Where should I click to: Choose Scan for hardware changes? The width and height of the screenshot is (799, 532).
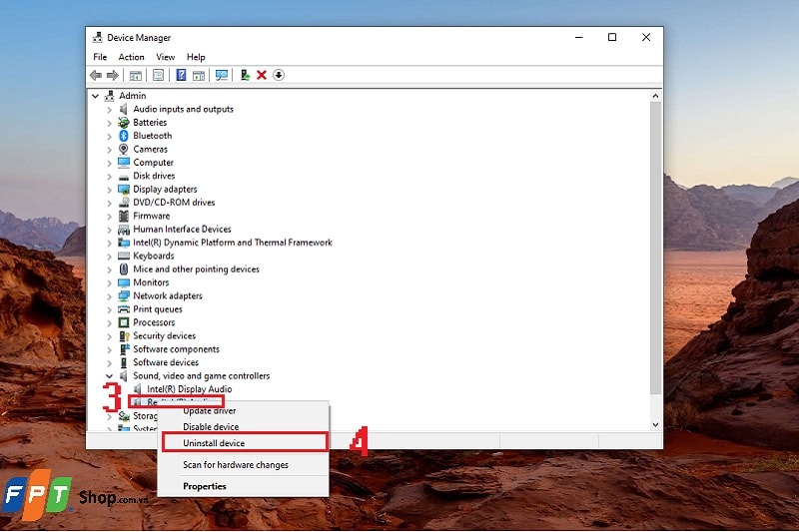point(243,465)
